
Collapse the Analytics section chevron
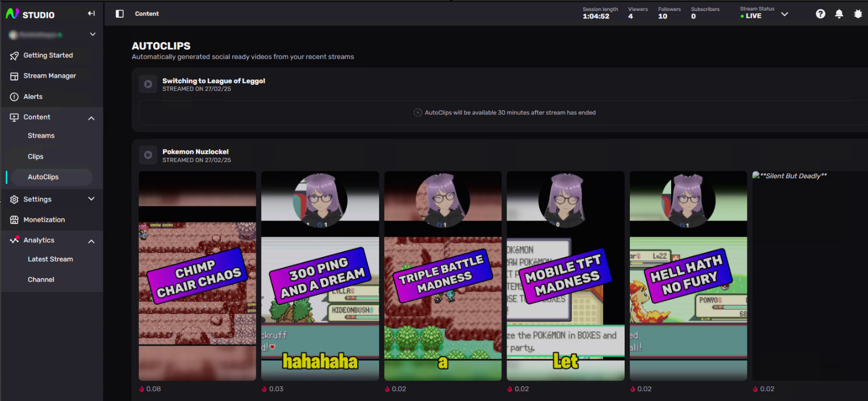tap(91, 241)
